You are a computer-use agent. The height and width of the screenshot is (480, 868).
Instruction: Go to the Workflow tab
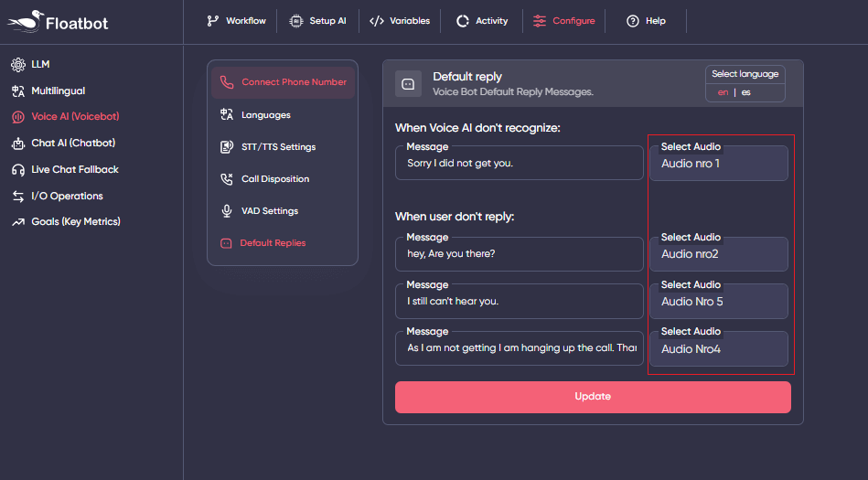coord(236,21)
